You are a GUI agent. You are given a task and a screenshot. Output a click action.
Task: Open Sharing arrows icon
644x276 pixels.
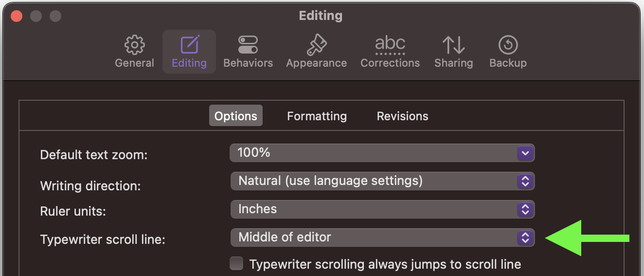(x=453, y=45)
